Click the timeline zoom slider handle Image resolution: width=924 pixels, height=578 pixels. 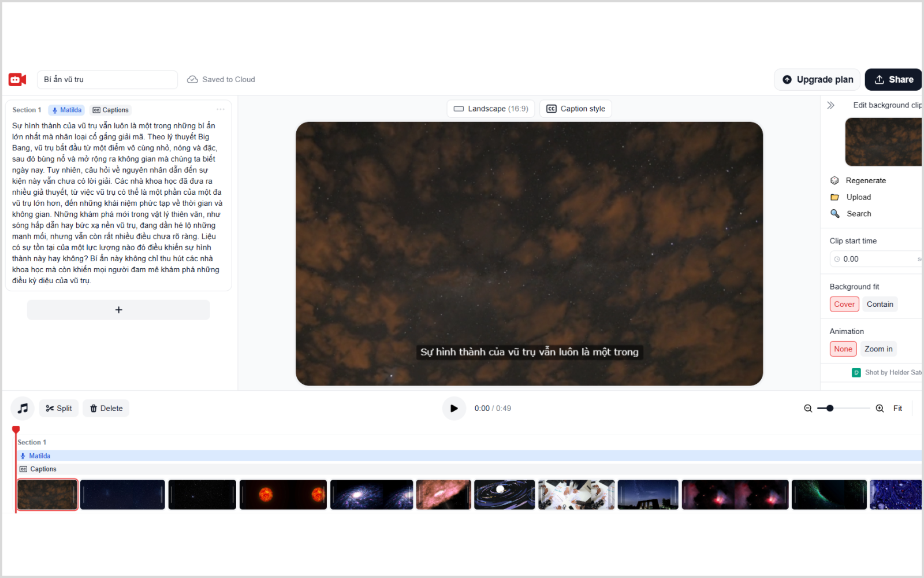coord(830,409)
